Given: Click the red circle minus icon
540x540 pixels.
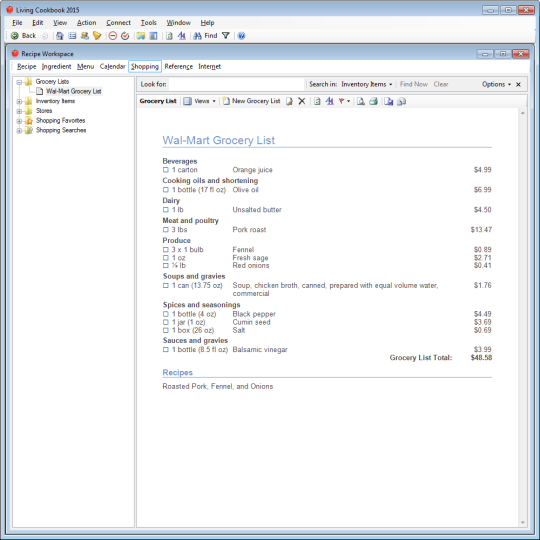Looking at the screenshot, I should point(113,35).
